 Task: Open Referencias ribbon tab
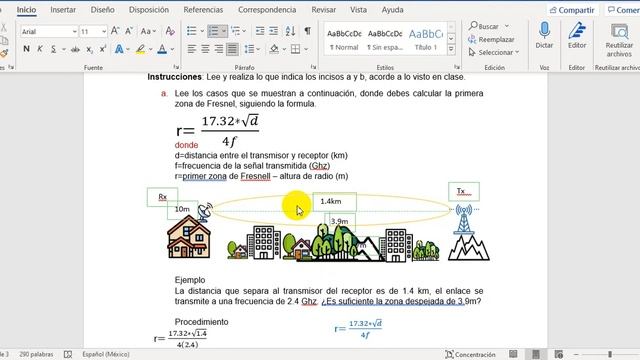coord(203,10)
